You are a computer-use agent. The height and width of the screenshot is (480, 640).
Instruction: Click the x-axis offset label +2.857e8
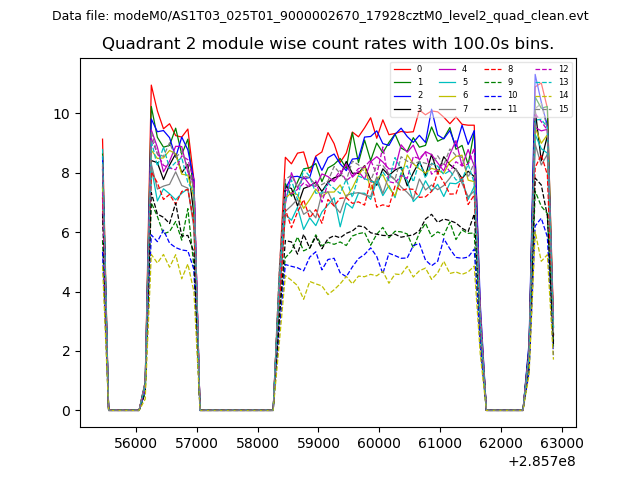[x=541, y=461]
